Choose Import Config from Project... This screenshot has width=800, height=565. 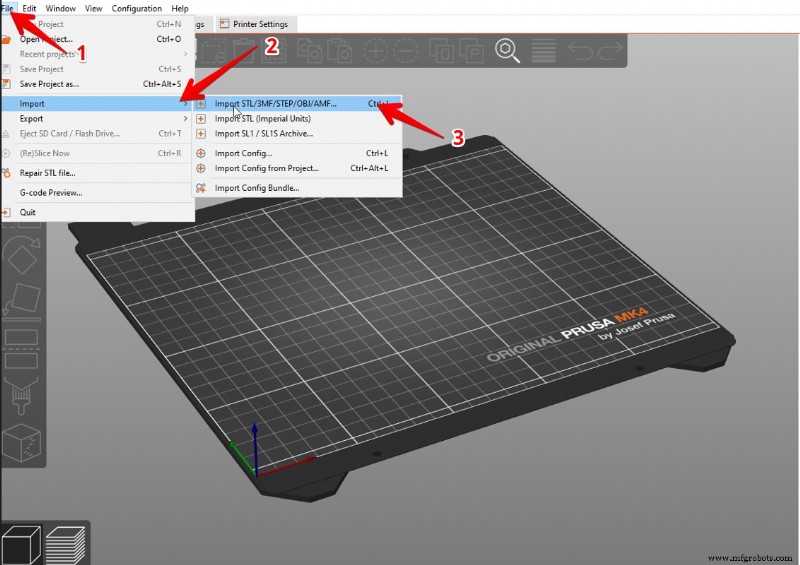click(x=297, y=168)
